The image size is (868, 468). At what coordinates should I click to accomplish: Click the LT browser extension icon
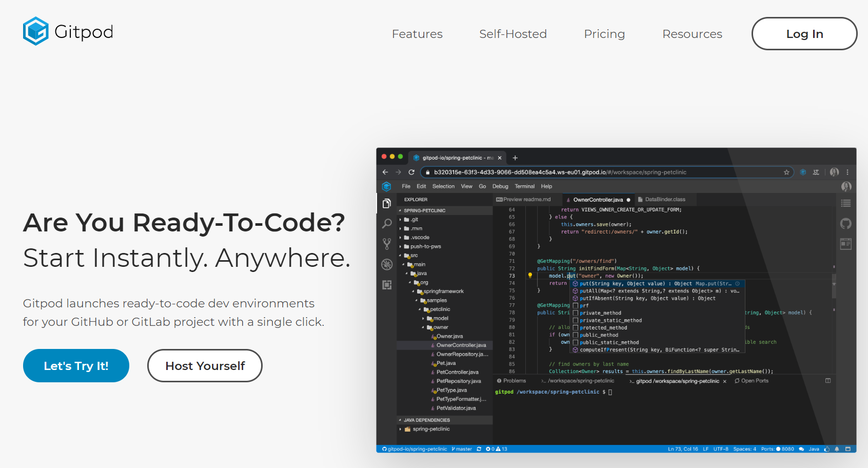coord(816,172)
